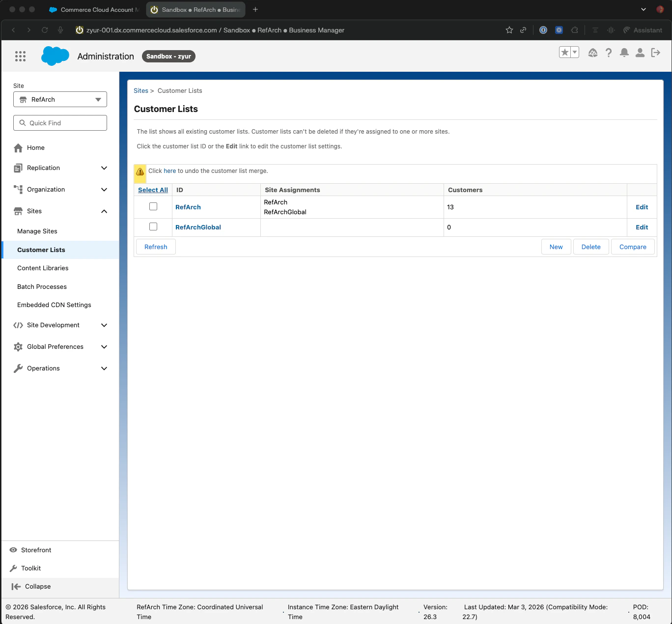Expand the Operations menu chevron

tap(104, 369)
